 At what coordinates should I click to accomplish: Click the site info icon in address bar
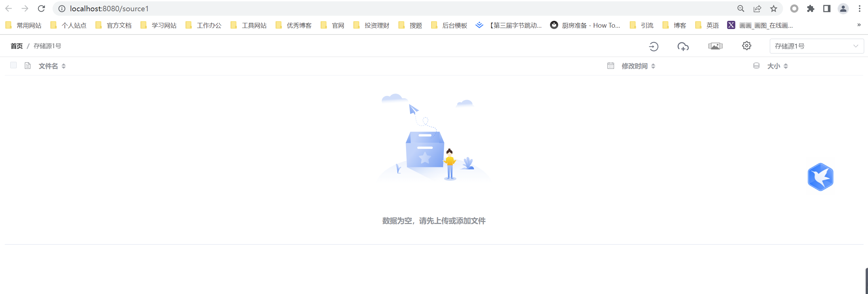coord(62,9)
